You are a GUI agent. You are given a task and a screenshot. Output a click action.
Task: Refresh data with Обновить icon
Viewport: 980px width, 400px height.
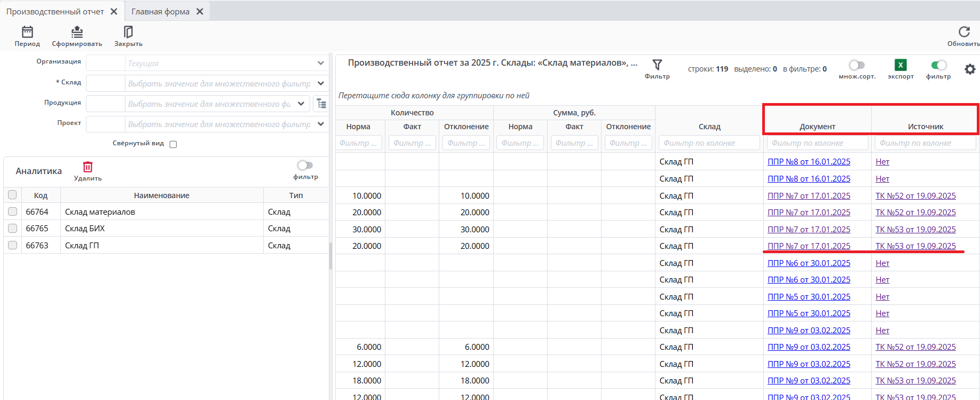[x=963, y=33]
